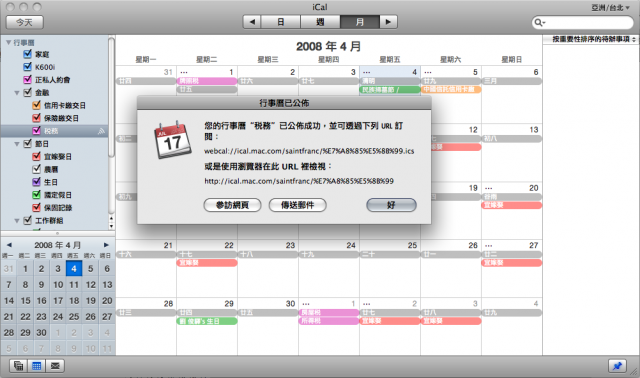
Task: Click the calendar list vertical scrollbar
Action: tap(111, 97)
